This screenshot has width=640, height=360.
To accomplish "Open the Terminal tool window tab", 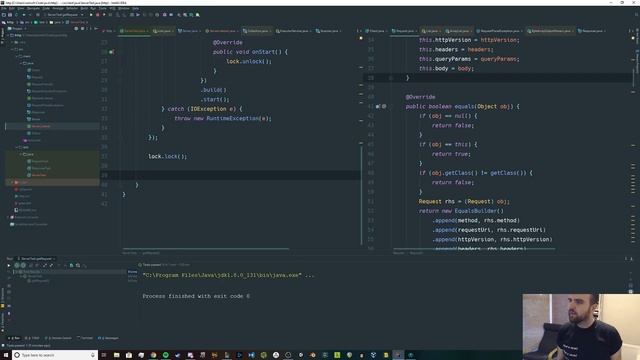I will pos(85,338).
